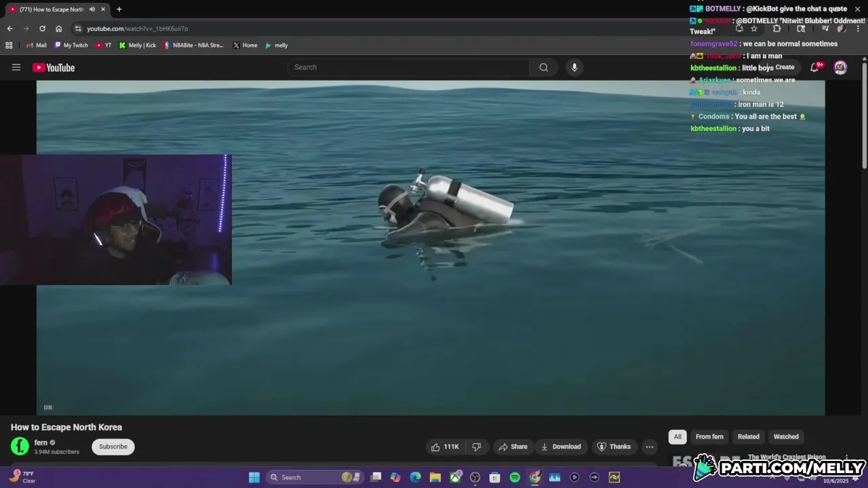
Task: Open more actions ellipsis under video
Action: click(x=650, y=447)
